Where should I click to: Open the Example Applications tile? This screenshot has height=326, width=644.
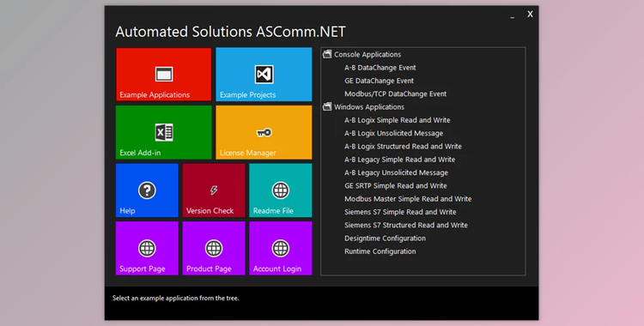(163, 75)
